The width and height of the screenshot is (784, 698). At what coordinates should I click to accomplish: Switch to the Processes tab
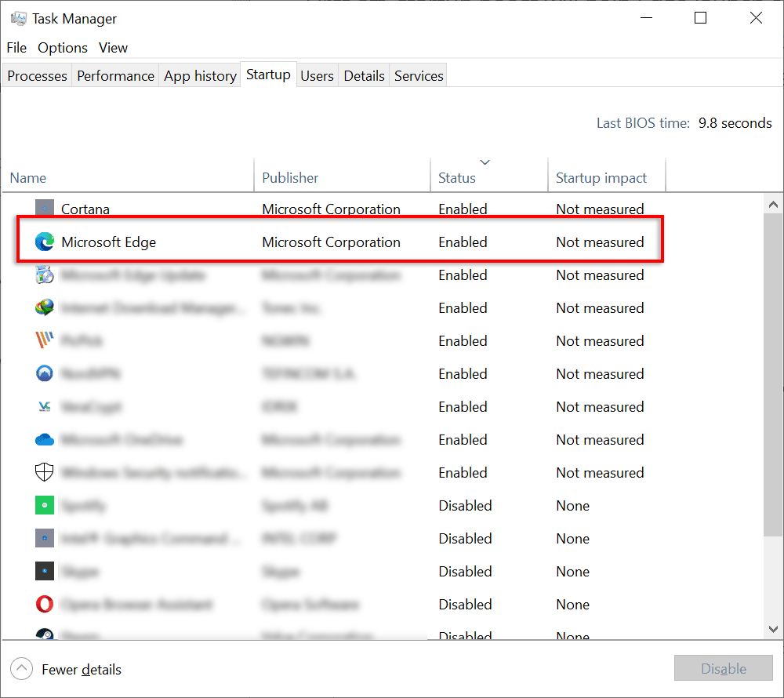37,75
